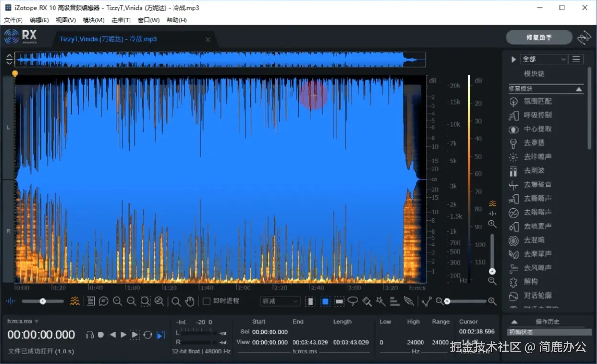
Task: Toggle loop playback
Action: coord(148,335)
